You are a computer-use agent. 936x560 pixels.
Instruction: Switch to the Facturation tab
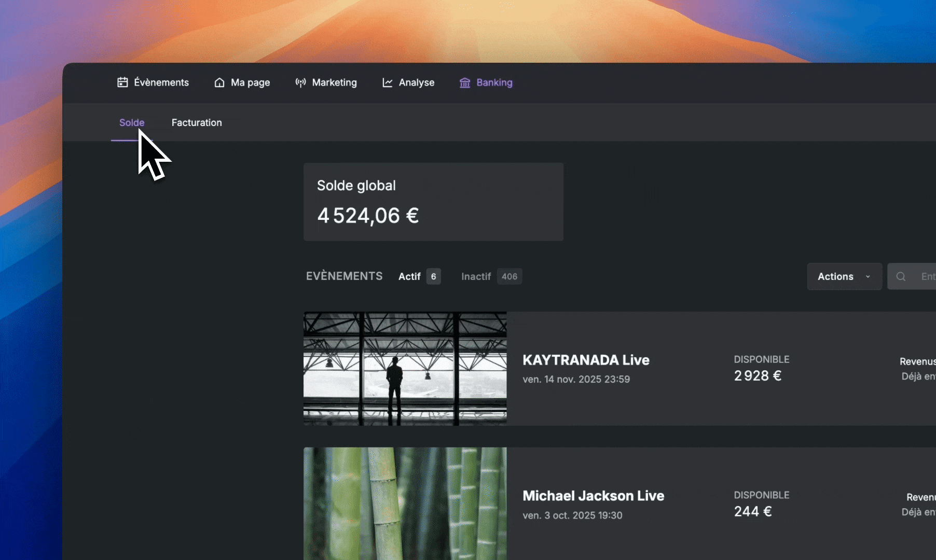click(197, 122)
